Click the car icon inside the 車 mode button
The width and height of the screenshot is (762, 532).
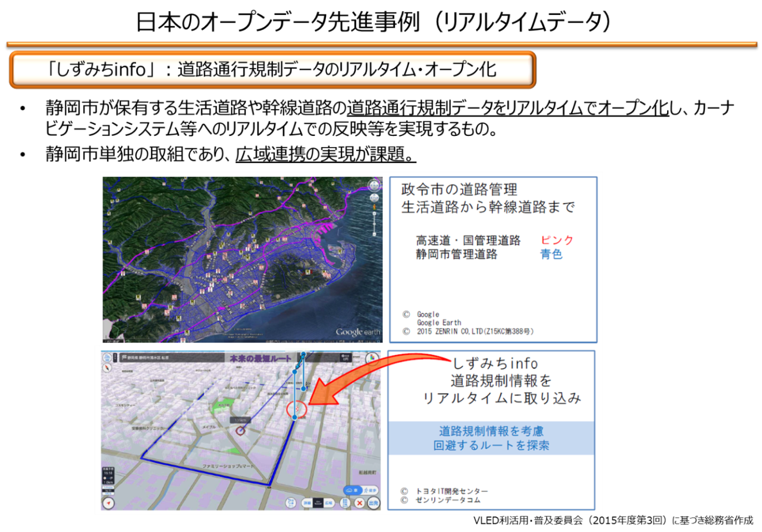(349, 490)
